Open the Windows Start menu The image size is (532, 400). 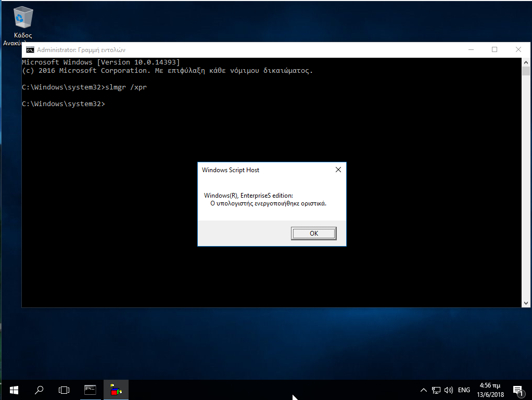[14, 390]
